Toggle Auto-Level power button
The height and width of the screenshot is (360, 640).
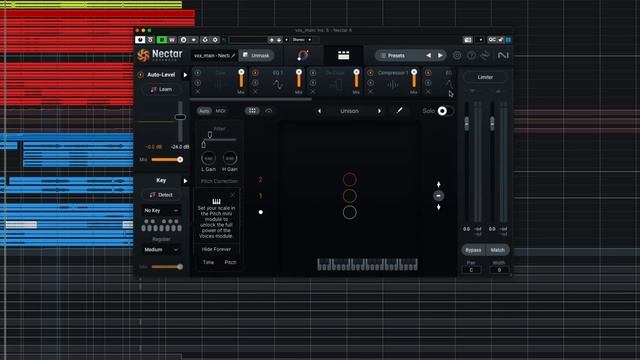pyautogui.click(x=140, y=75)
